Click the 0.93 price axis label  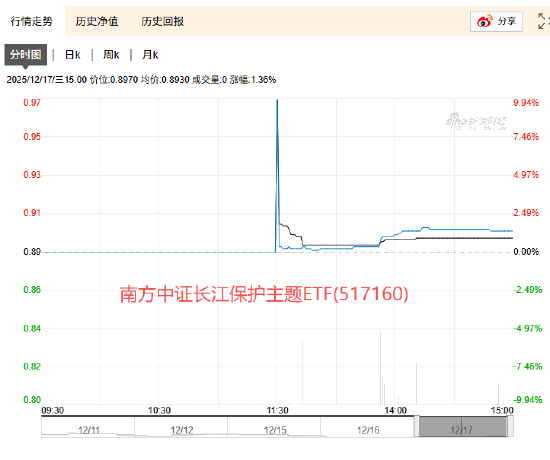pos(32,174)
